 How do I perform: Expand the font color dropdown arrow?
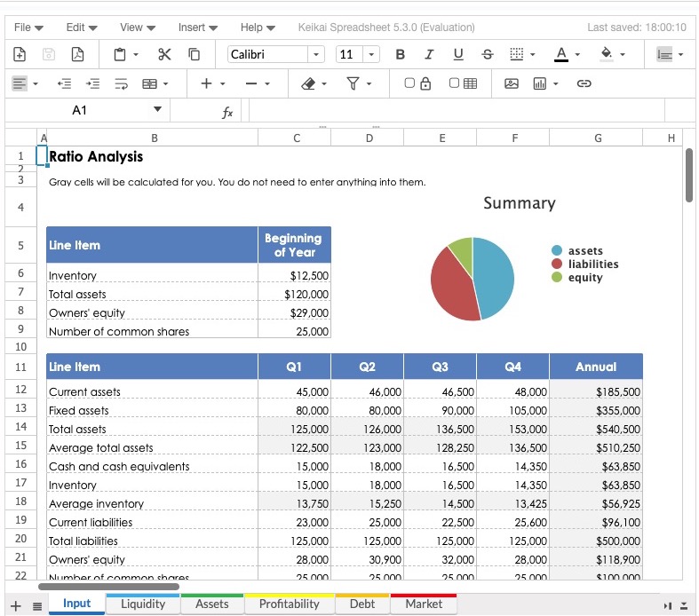[577, 54]
